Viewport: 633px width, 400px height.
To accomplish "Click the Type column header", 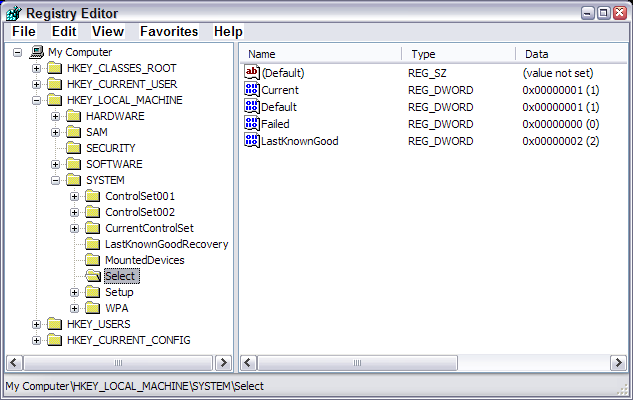I will 459,54.
